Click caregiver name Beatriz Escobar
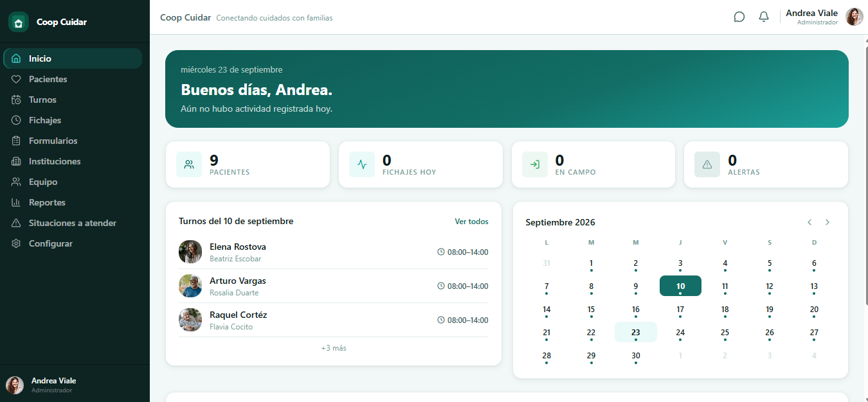Viewport: 868px width, 402px height. point(235,259)
